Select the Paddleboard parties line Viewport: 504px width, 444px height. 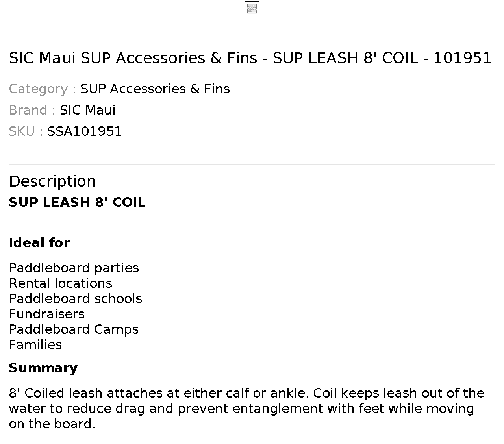74,268
